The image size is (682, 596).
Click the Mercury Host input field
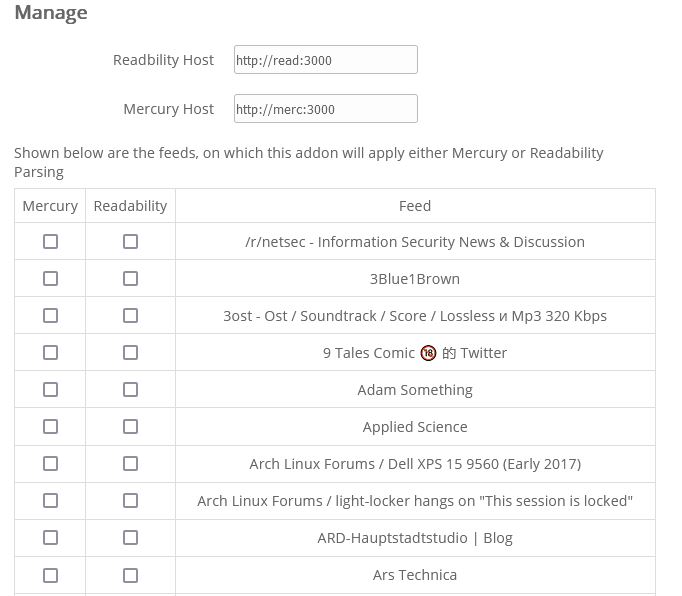pyautogui.click(x=325, y=109)
